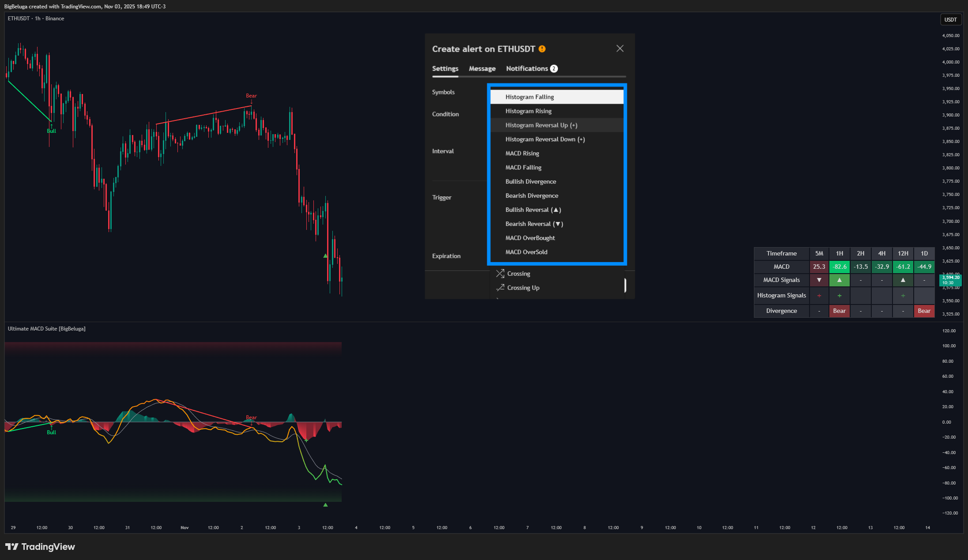
Task: Click the ETHUSDT · 1h · Binance chart title
Action: [x=36, y=19]
